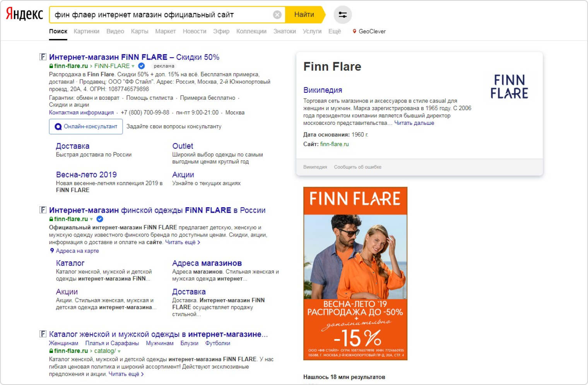Screen dimensions: 588x385
Task: Click Сообщить об ошибке link
Action: [x=357, y=167]
